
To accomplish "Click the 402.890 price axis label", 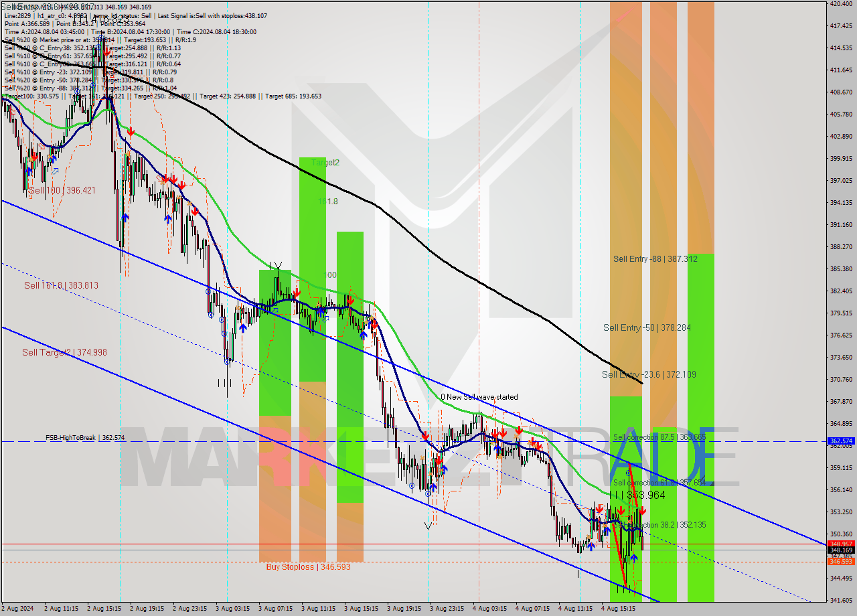I will pyautogui.click(x=841, y=137).
